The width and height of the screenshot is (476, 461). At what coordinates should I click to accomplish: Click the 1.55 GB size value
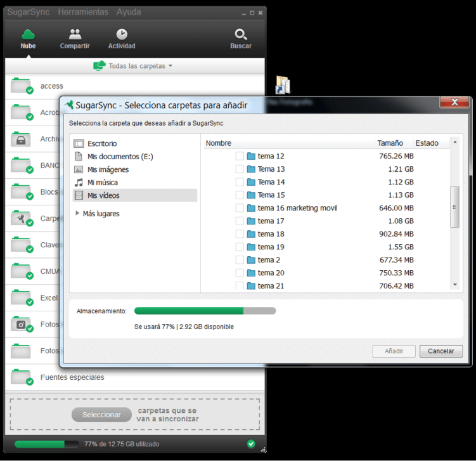click(401, 247)
